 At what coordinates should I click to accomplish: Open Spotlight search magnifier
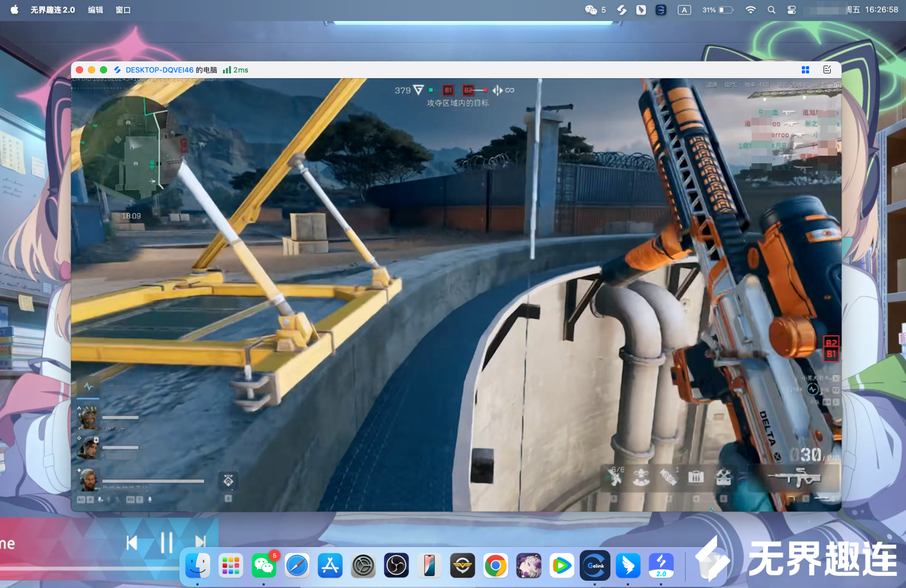[771, 10]
